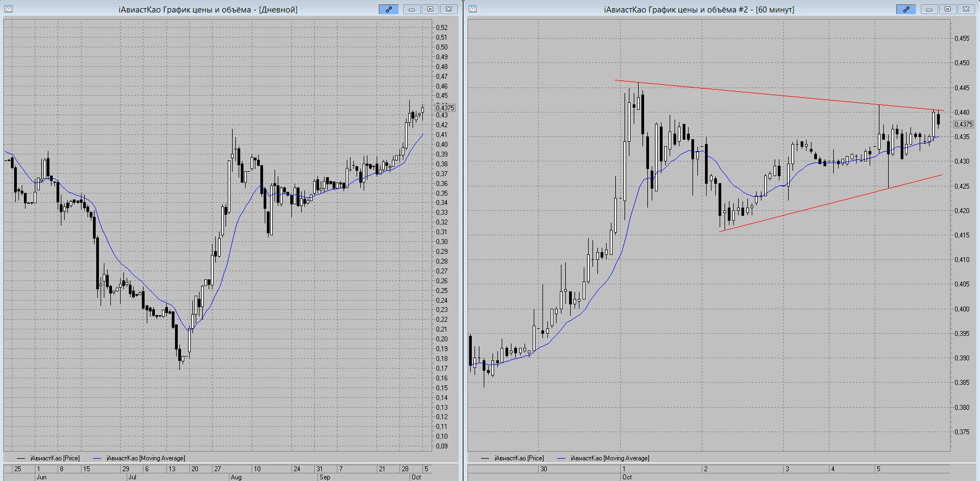Click the iАвиастКао [Moving Average] legend in the daily chart
The width and height of the screenshot is (980, 481).
139,458
